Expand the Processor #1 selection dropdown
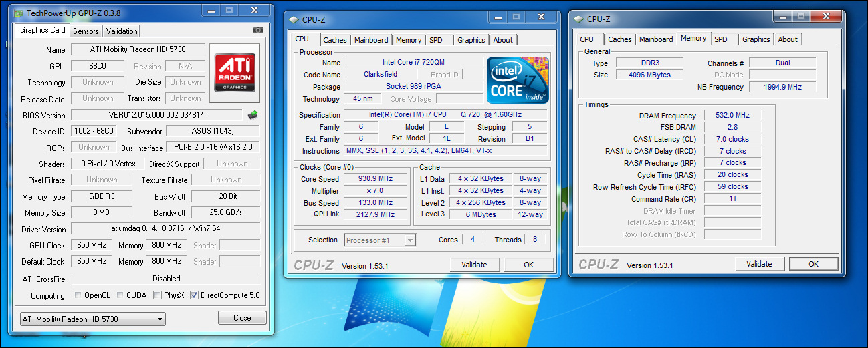The width and height of the screenshot is (868, 348). tap(380, 240)
